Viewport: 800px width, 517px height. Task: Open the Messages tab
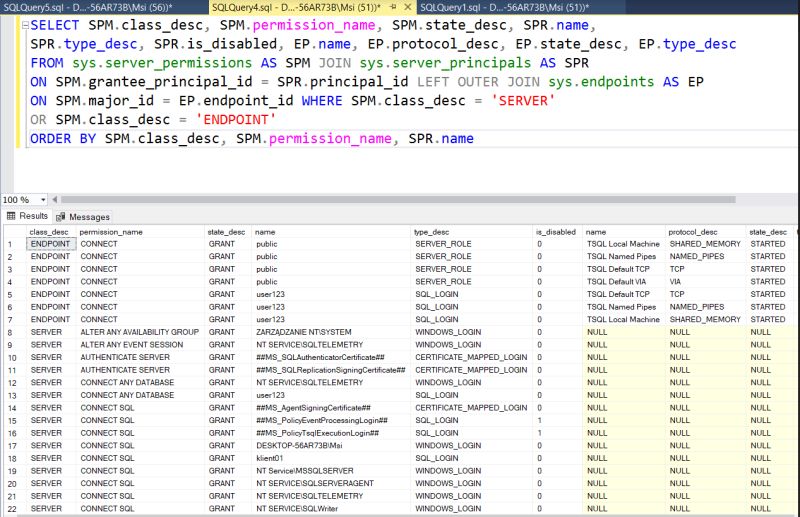(x=83, y=217)
